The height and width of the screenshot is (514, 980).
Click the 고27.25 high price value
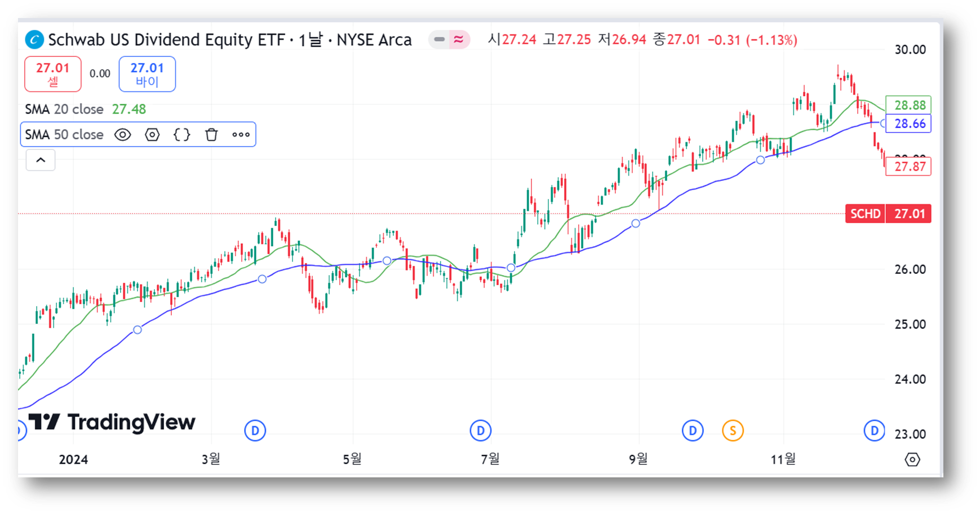tap(567, 39)
